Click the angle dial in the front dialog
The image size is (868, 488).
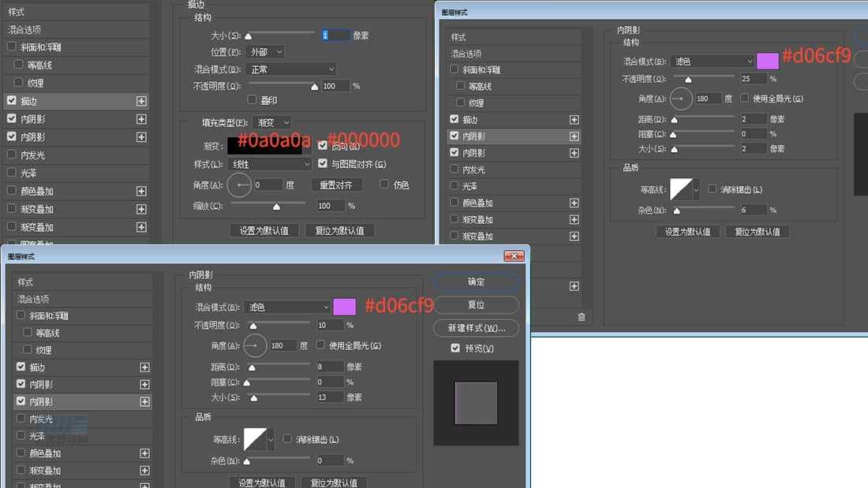pos(255,345)
